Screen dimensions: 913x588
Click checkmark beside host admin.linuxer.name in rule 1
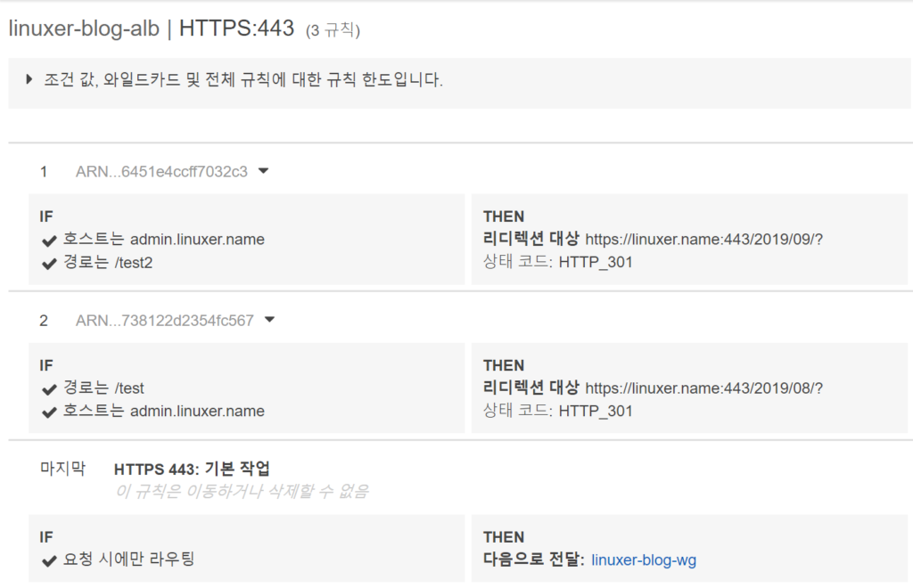click(x=49, y=240)
